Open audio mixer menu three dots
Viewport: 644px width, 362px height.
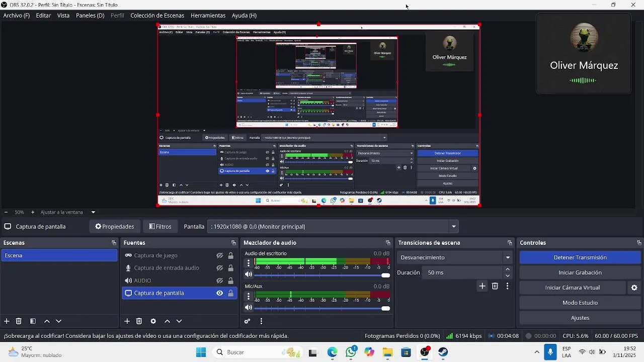click(x=261, y=321)
